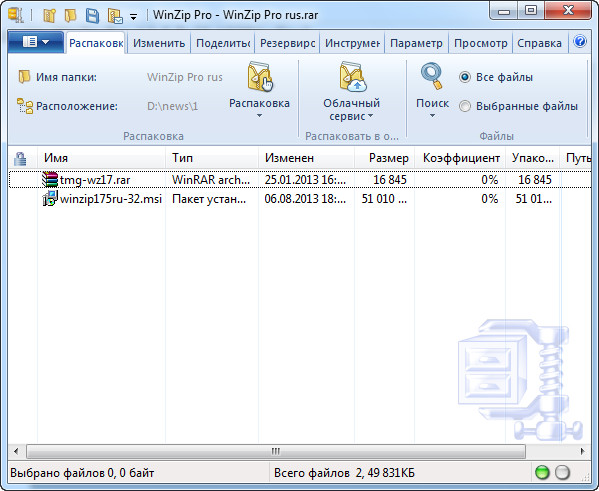Click the scroll right arrow of horizontal scrollbar
The height and width of the screenshot is (491, 599).
pos(583,451)
